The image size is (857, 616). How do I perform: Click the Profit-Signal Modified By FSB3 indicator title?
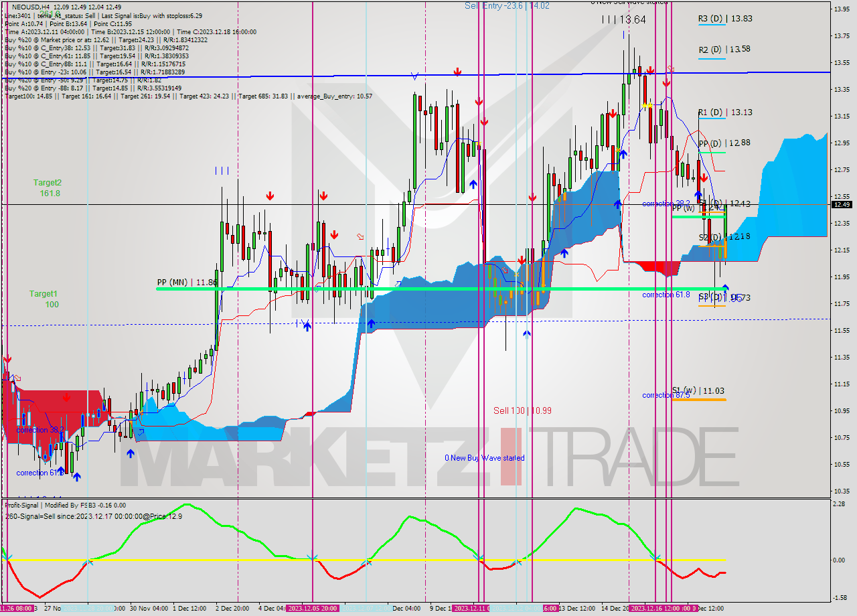(65, 506)
